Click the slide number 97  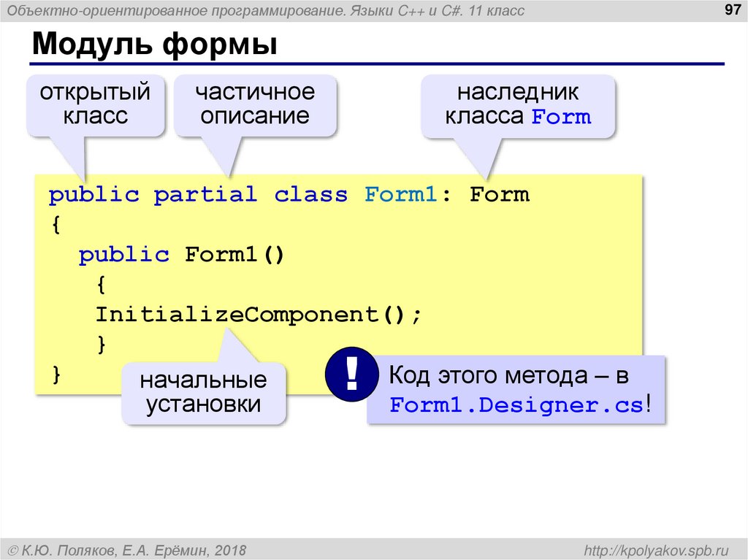click(x=732, y=9)
